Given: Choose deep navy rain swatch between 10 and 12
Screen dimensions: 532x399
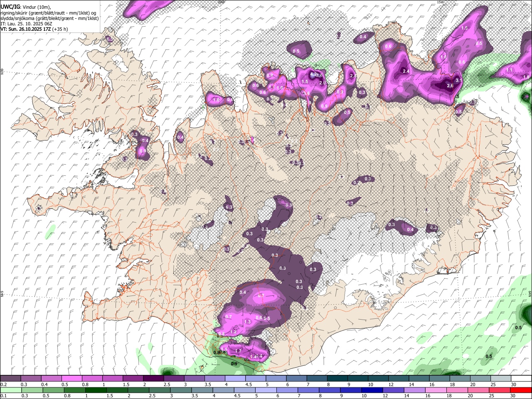Looking at the screenshot, I should pyautogui.click(x=372, y=390).
